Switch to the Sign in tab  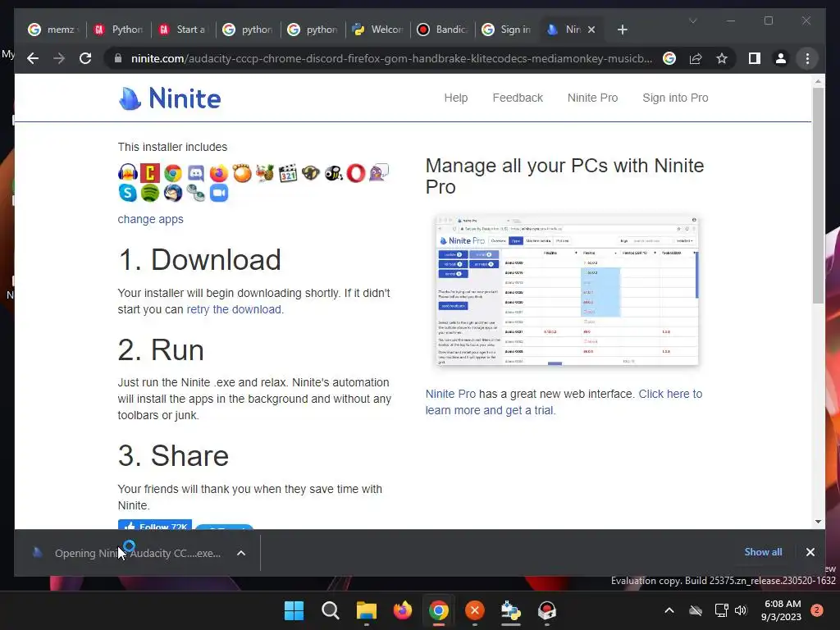click(x=507, y=30)
